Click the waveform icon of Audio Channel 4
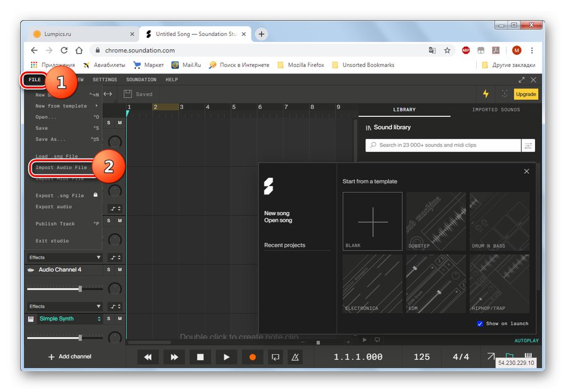 [x=31, y=270]
